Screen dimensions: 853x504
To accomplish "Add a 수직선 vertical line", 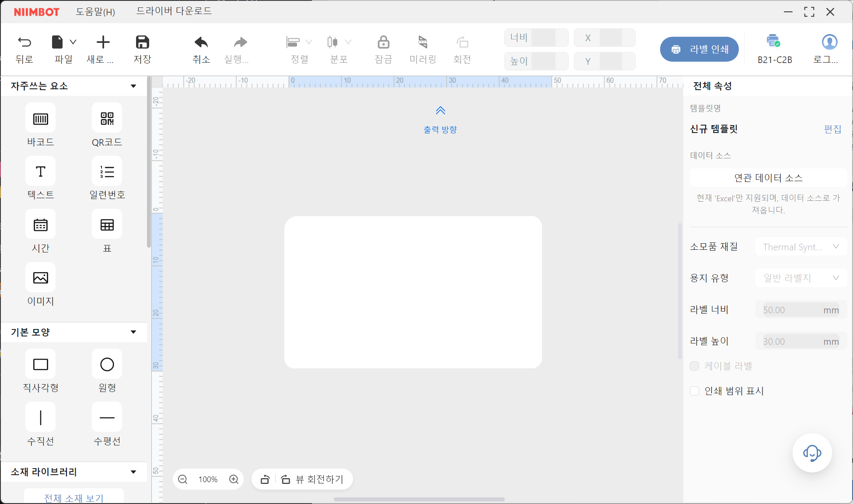I will [x=40, y=417].
